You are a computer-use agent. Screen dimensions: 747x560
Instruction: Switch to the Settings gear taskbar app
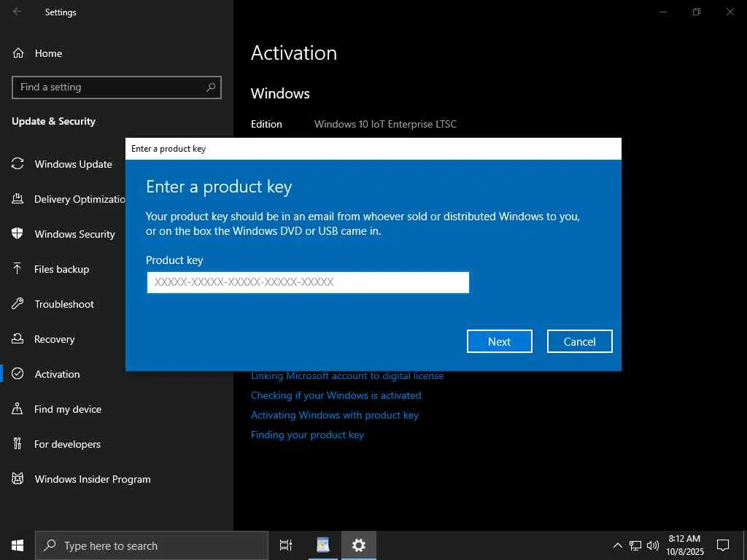(x=359, y=545)
